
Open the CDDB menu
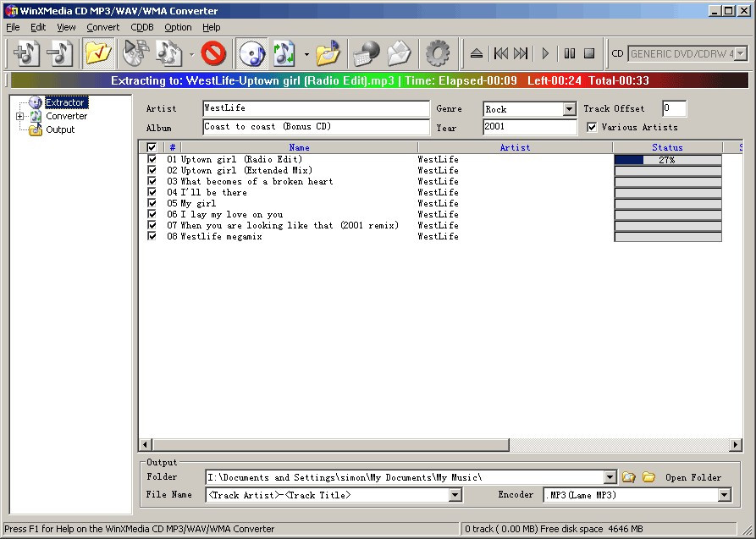point(142,27)
